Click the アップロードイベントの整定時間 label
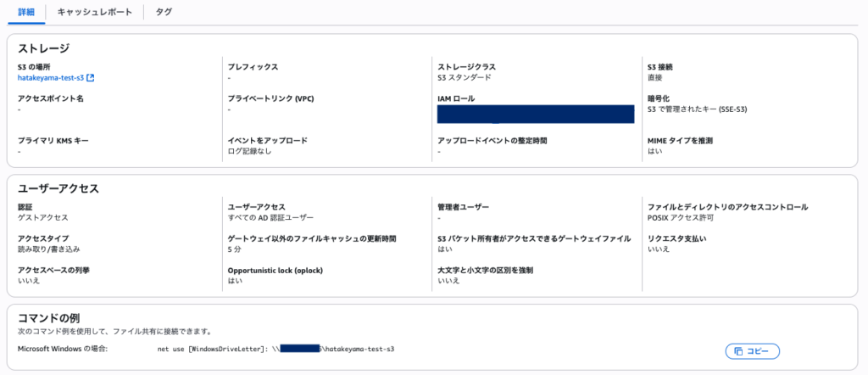 (492, 141)
